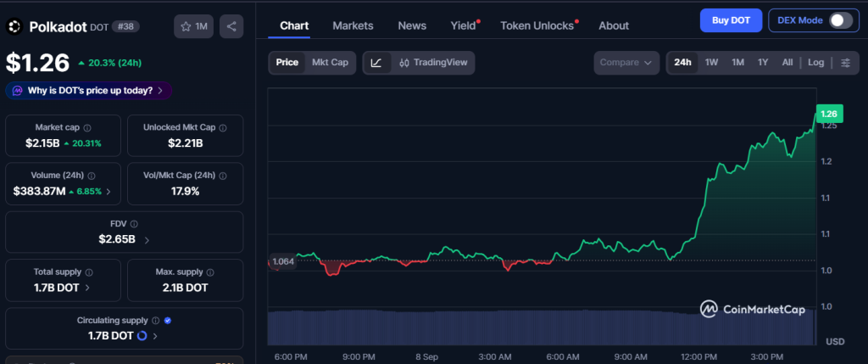
Task: Add Polkadot to watchlist with star button
Action: [x=193, y=26]
